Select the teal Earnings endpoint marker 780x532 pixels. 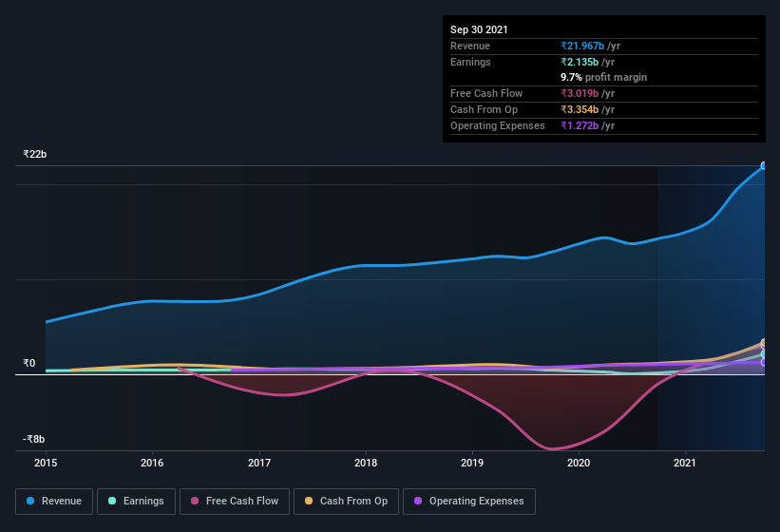tap(764, 354)
